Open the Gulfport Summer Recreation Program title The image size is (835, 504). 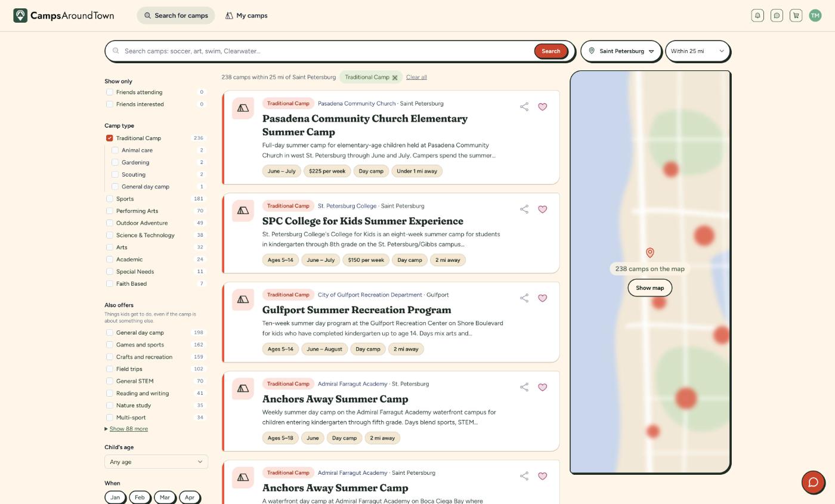[357, 310]
